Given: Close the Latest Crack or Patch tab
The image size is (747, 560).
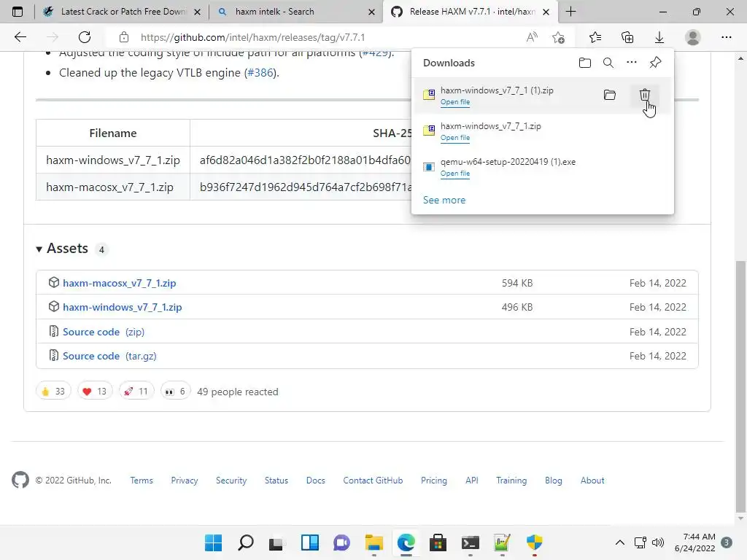Looking at the screenshot, I should click(x=197, y=12).
